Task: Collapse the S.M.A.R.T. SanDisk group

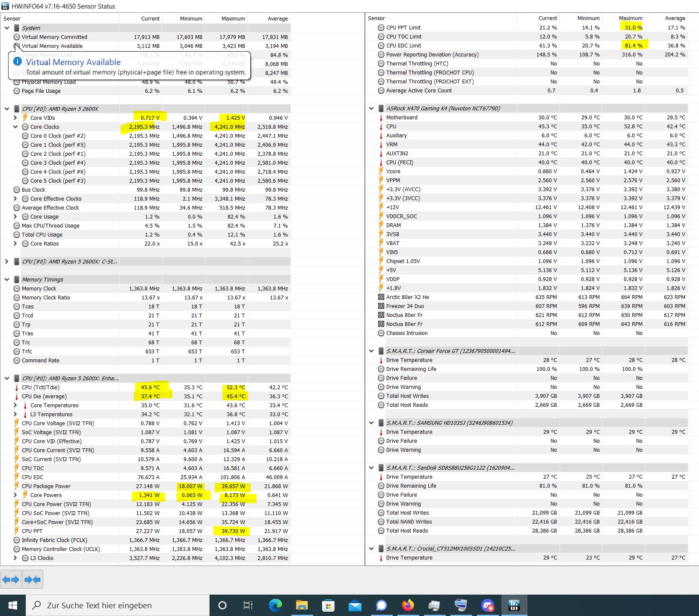Action: coord(371,468)
